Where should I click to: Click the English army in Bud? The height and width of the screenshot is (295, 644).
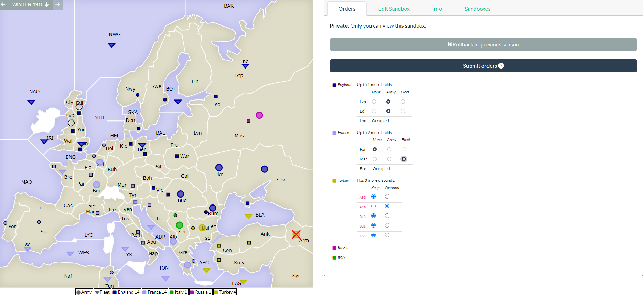181,194
